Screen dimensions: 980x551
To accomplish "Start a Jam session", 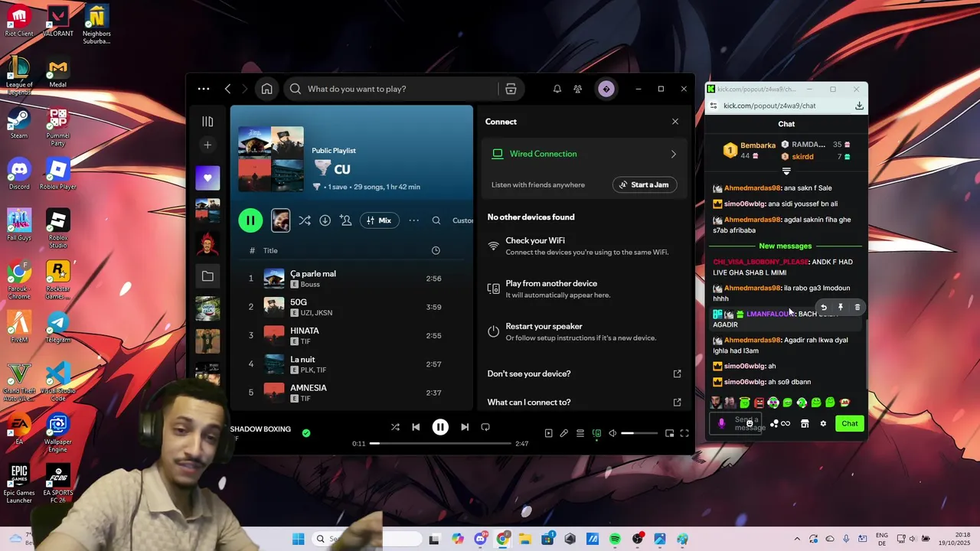I will (644, 184).
